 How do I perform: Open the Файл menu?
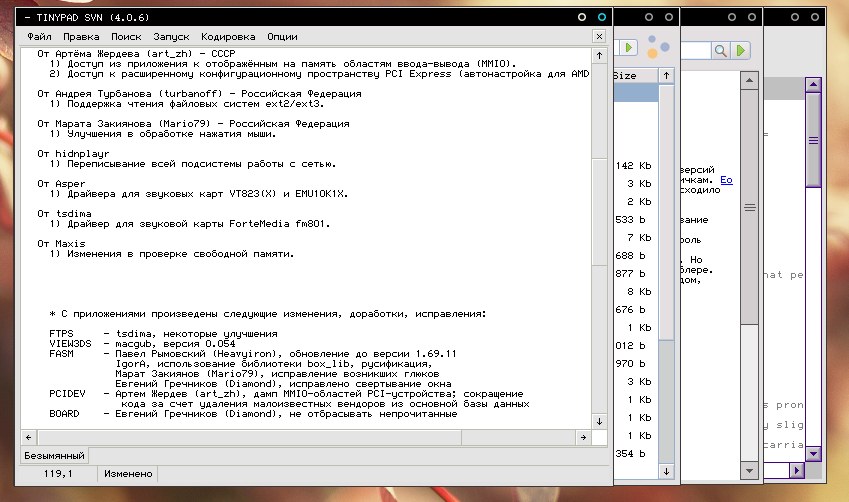coord(40,36)
